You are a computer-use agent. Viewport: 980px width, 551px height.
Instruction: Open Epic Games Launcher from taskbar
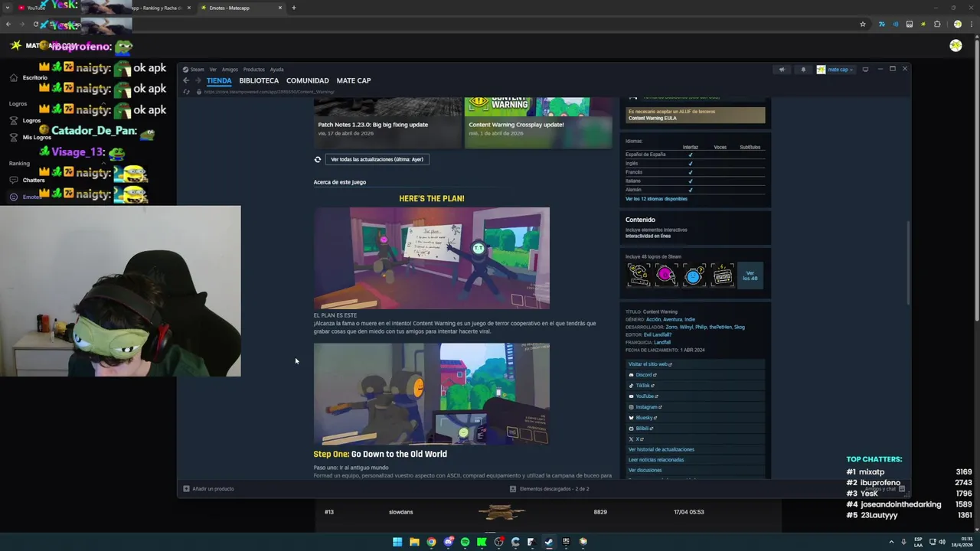click(566, 542)
